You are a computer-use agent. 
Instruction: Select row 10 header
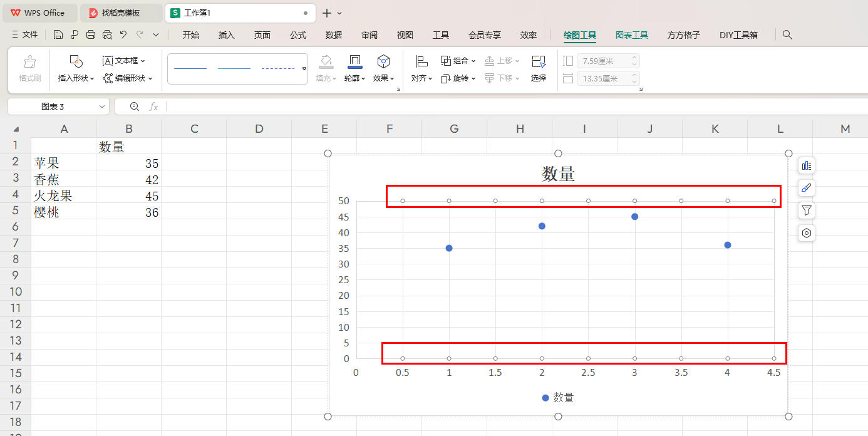(16, 292)
